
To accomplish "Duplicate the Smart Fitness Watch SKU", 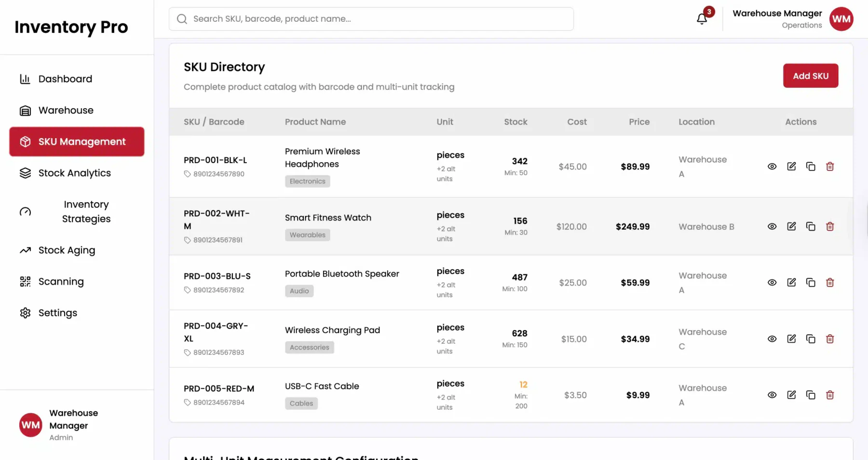I will (811, 226).
